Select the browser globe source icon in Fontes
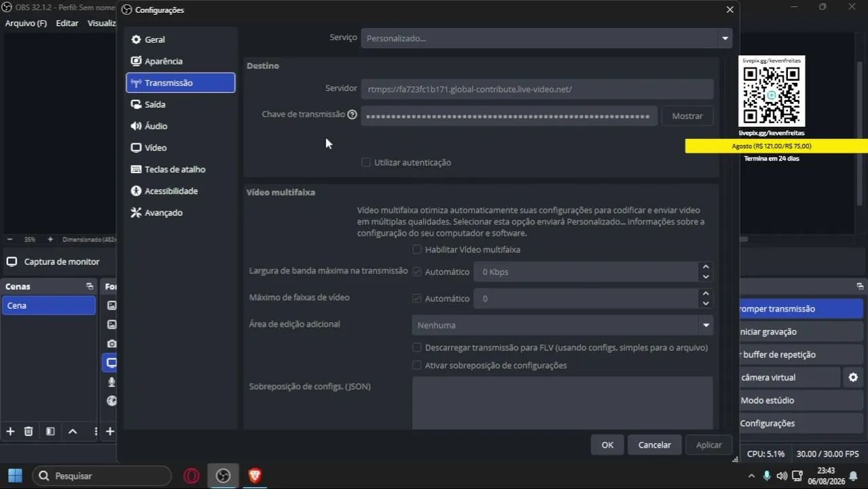Viewport: 868px width, 489px height. coord(112,401)
